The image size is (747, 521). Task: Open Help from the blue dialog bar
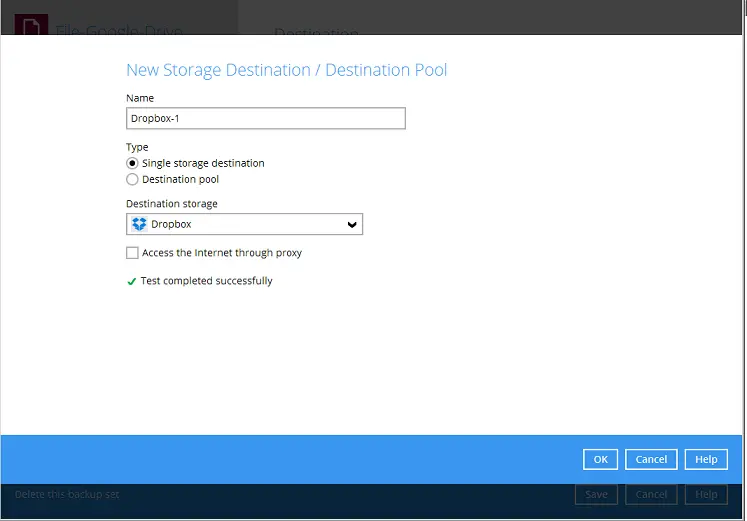pos(705,459)
